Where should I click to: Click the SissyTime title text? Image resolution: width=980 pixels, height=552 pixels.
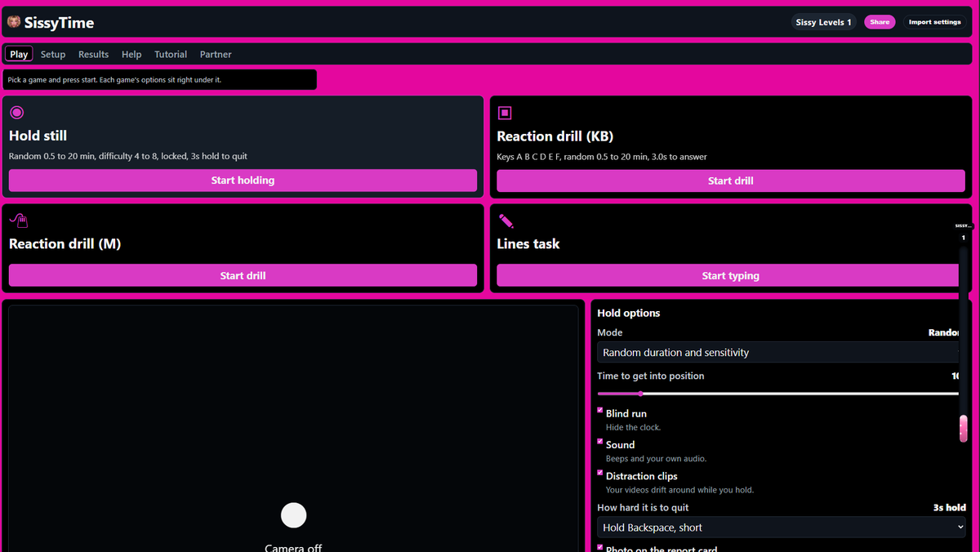pos(59,23)
